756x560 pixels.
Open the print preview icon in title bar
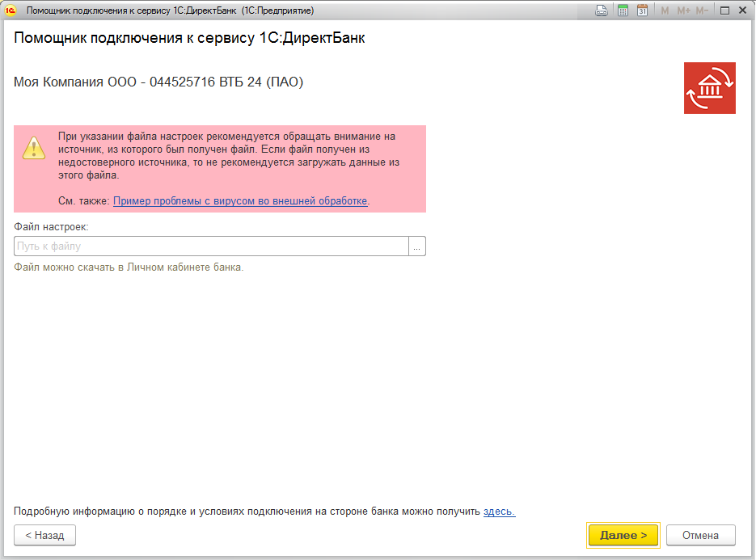click(x=602, y=11)
